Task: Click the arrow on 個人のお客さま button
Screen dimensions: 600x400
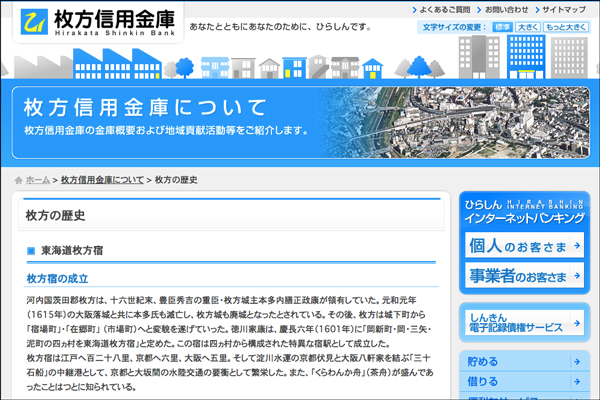Action: tap(577, 245)
